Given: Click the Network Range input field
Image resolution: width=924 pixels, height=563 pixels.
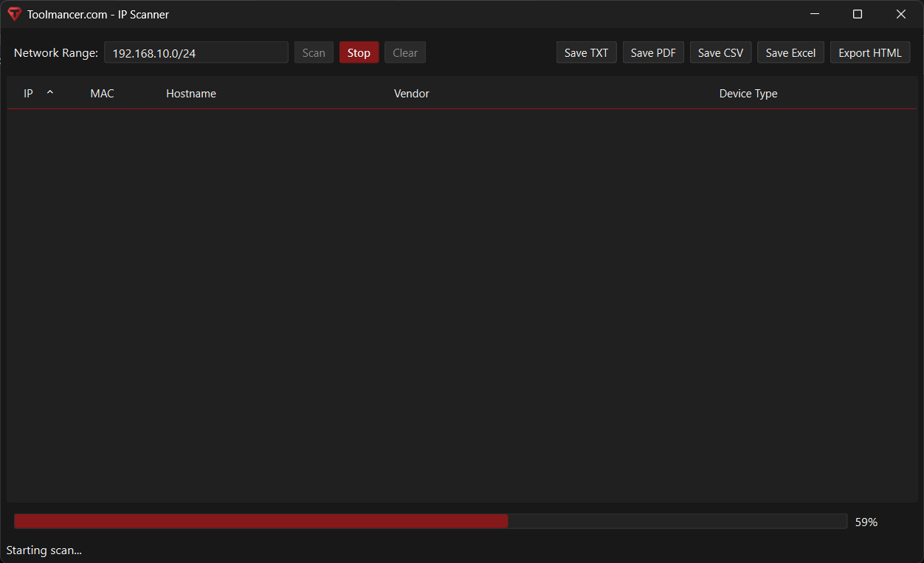Looking at the screenshot, I should (196, 52).
